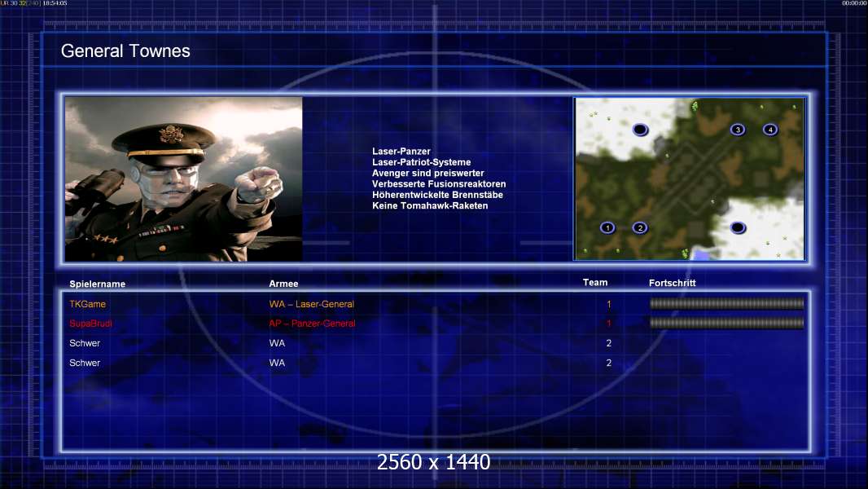This screenshot has width=868, height=489.
Task: Click the 'General Townes' title
Action: click(x=125, y=51)
